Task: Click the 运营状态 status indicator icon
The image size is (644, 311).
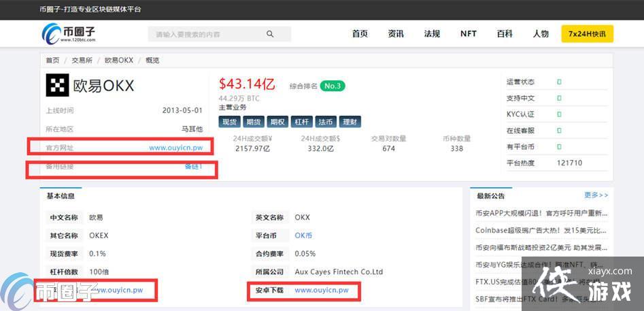Action: point(559,82)
